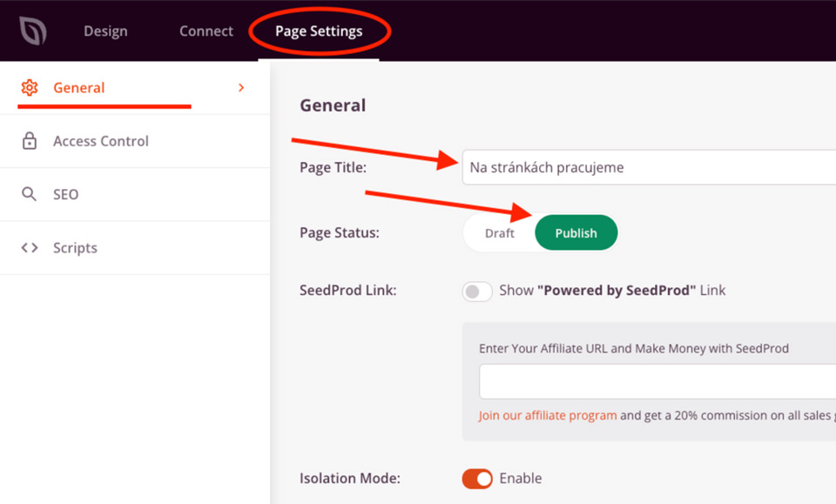Image resolution: width=836 pixels, height=504 pixels.
Task: Click the General gear icon
Action: pos(30,87)
